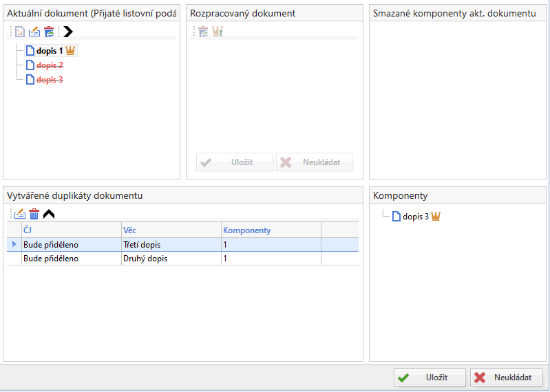Select dopis 1 in the document tree
This screenshot has width=550, height=392.
click(49, 51)
